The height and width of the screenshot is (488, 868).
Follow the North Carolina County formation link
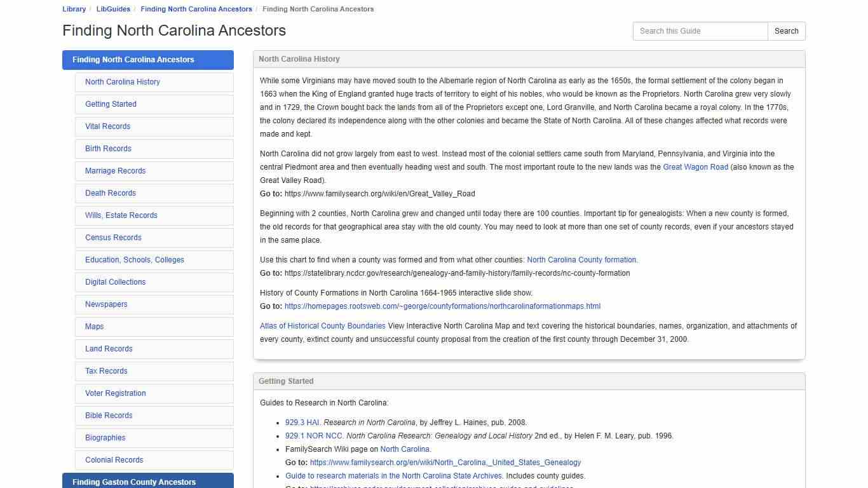point(581,259)
